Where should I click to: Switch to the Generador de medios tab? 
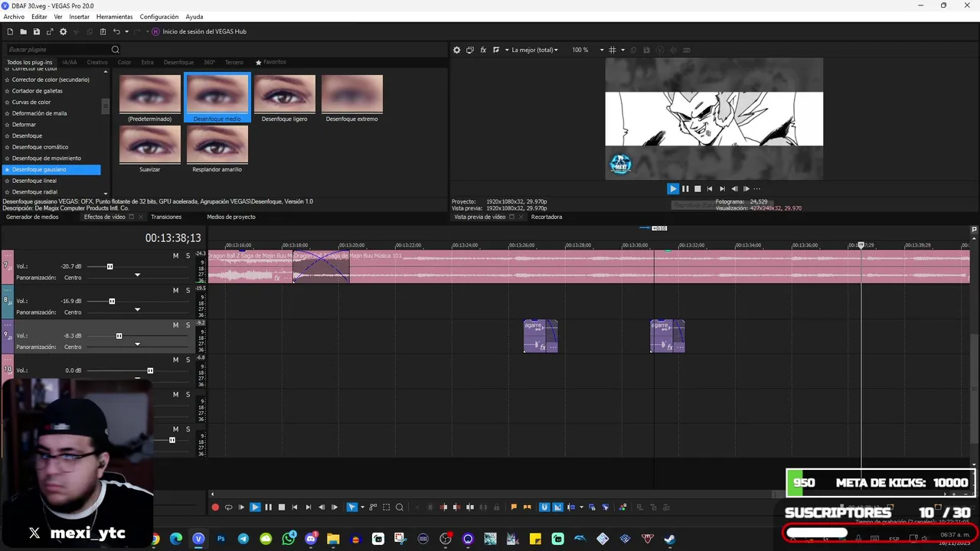tap(32, 217)
